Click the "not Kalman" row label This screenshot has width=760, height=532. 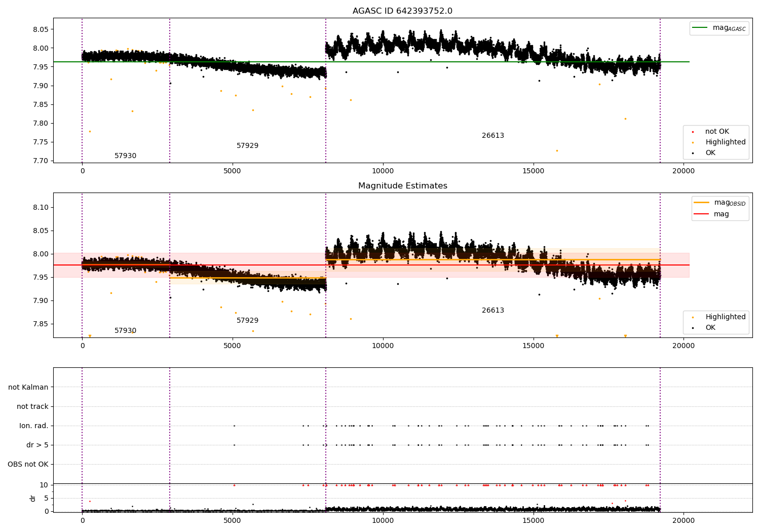[x=28, y=388]
